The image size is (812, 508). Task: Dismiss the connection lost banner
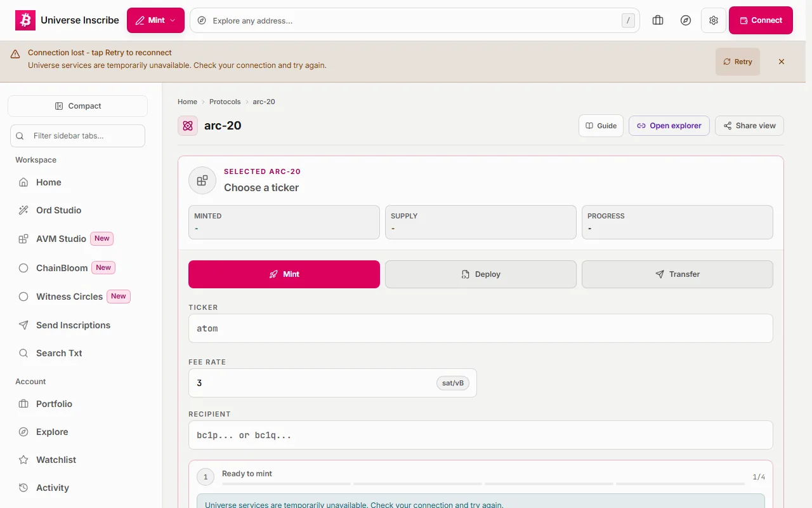click(782, 62)
